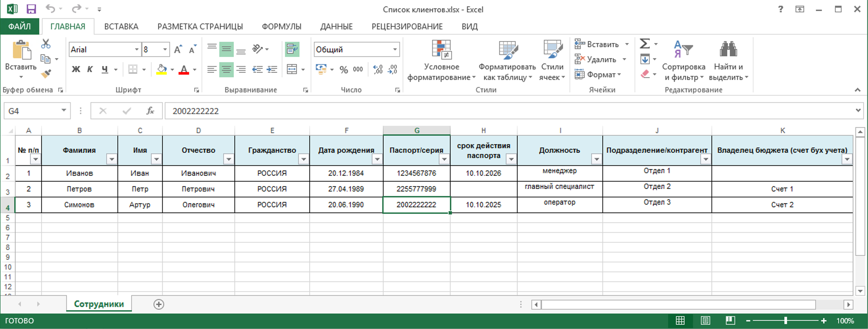Click the Save floppy disk icon
This screenshot has width=868, height=329.
click(x=31, y=9)
